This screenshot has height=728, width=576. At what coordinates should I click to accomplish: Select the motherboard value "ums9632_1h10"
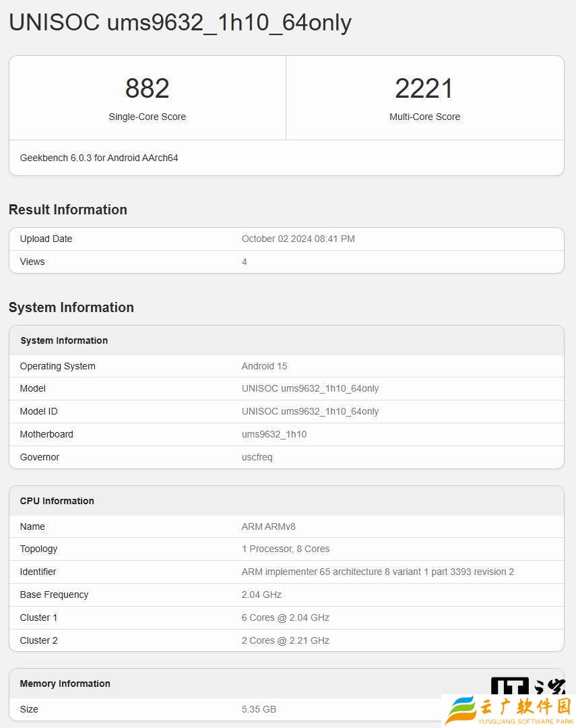tap(274, 434)
